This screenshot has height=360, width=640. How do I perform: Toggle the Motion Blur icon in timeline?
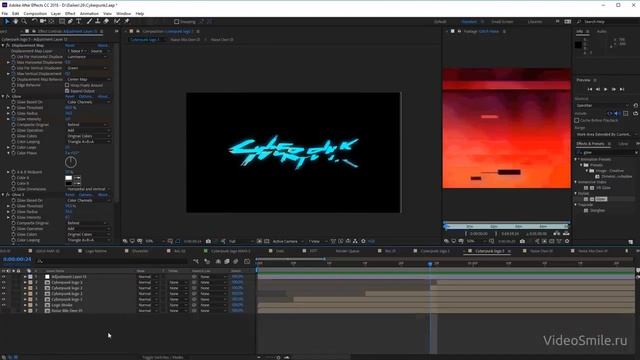[236, 261]
